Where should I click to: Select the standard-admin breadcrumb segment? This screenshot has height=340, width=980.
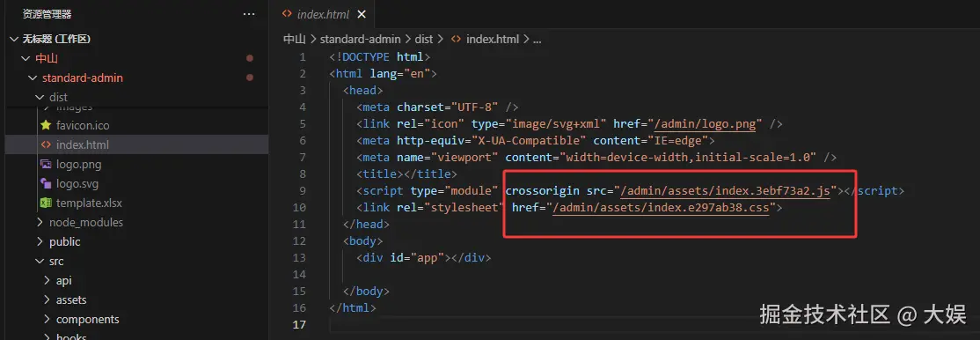[362, 39]
